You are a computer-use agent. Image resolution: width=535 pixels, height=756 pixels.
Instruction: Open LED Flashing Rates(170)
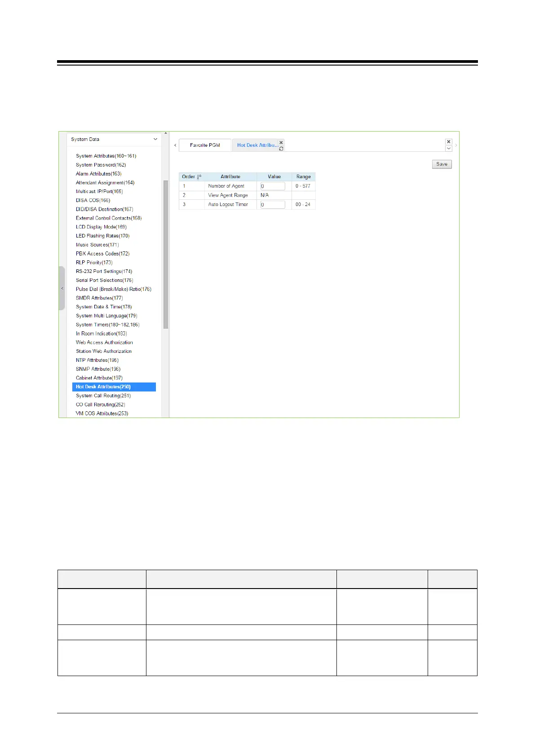(x=103, y=236)
